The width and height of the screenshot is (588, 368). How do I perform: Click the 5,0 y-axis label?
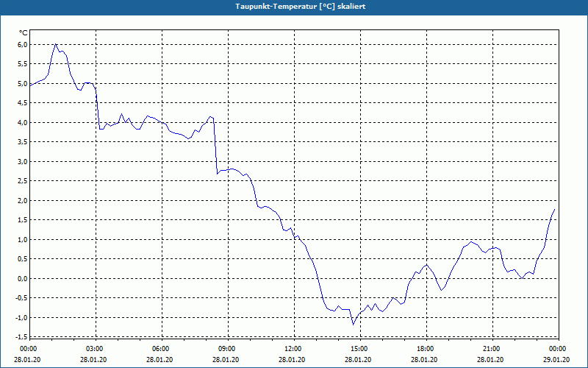pos(23,84)
